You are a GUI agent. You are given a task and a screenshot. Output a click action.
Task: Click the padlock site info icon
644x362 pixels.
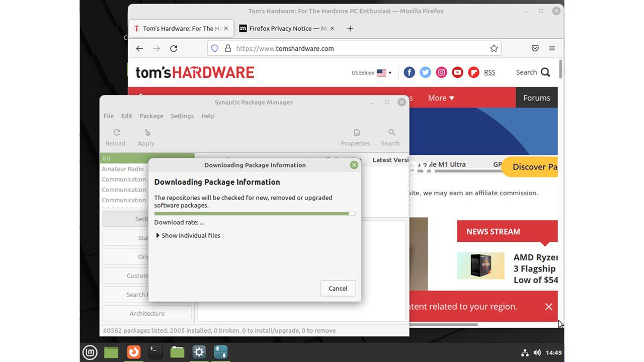tap(228, 48)
